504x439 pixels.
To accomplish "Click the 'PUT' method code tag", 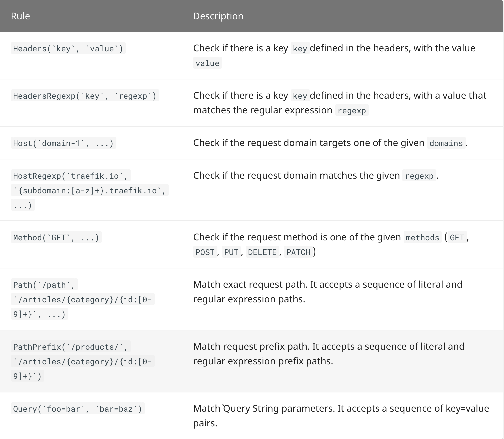I will [x=231, y=252].
